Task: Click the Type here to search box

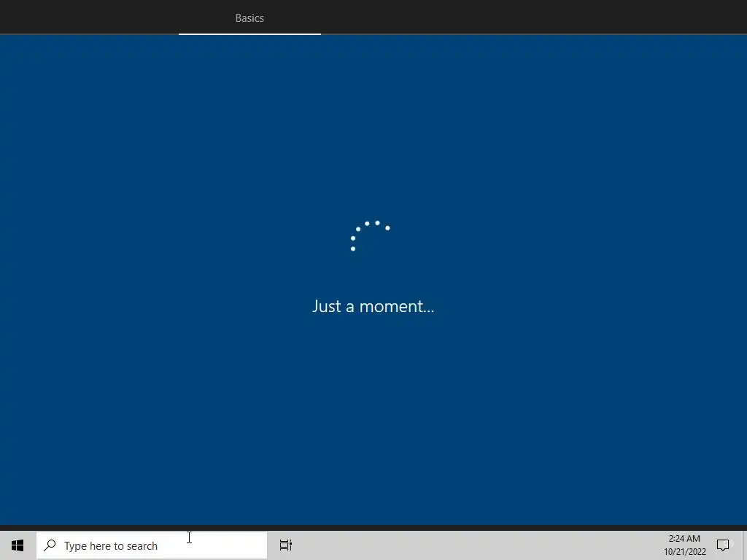Action: point(152,545)
